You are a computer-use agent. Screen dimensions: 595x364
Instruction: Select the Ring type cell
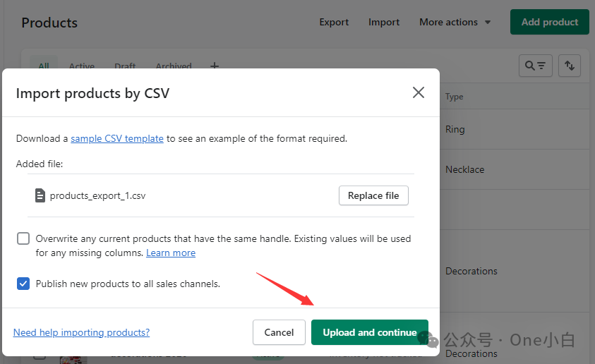click(x=455, y=129)
